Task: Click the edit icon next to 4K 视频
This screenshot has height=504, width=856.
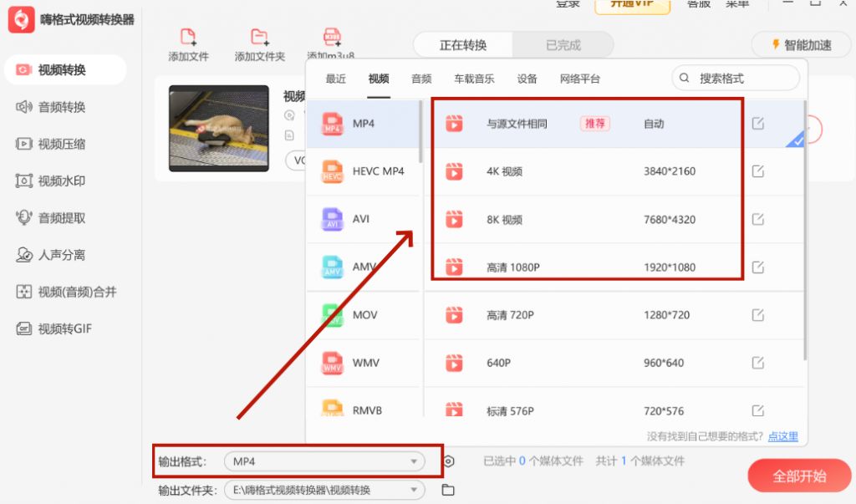Action: 757,171
